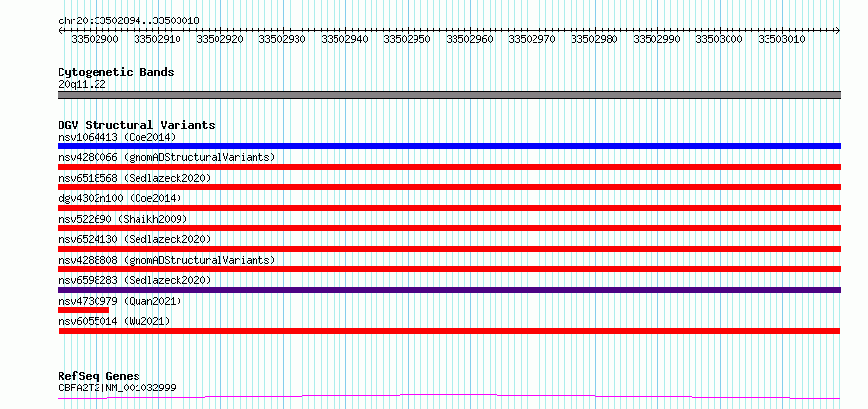868x409 pixels.
Task: Click the Cytogenetic Bands track title
Action: [x=116, y=72]
